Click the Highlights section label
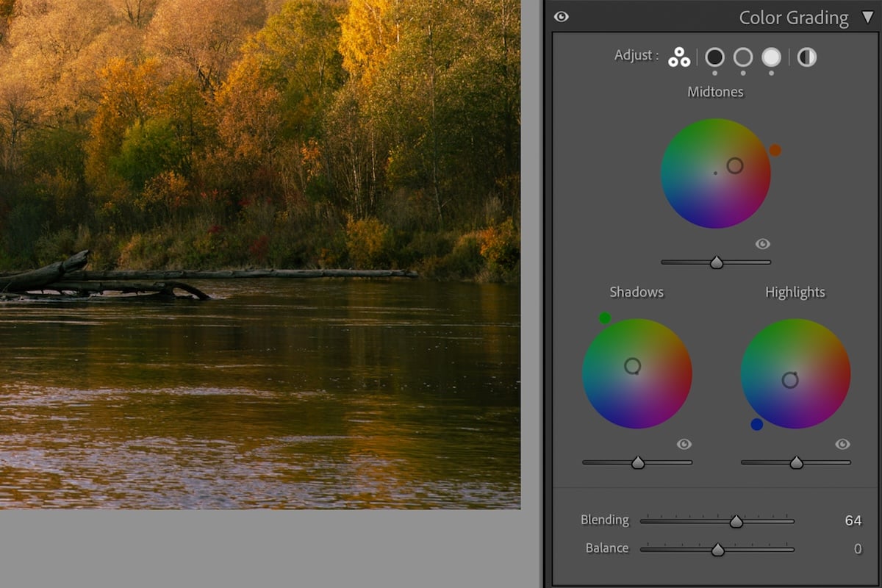The image size is (882, 588). tap(795, 292)
